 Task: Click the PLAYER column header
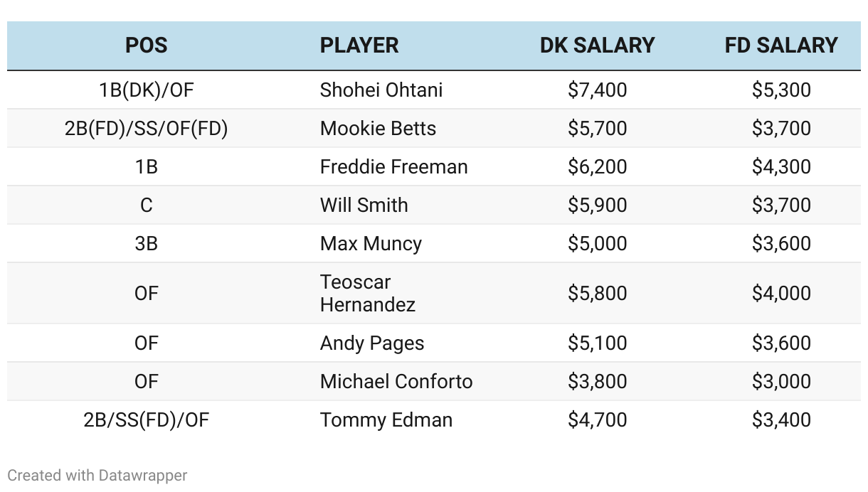click(359, 46)
